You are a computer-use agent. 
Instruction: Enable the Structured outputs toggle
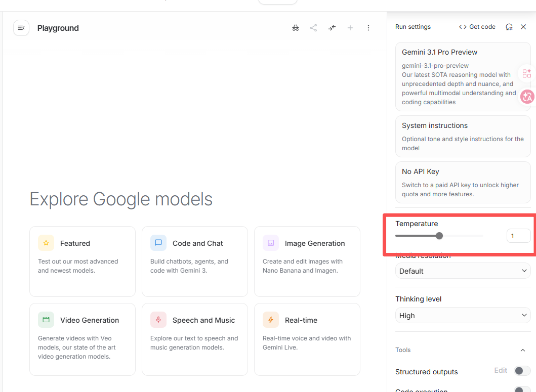tap(519, 371)
